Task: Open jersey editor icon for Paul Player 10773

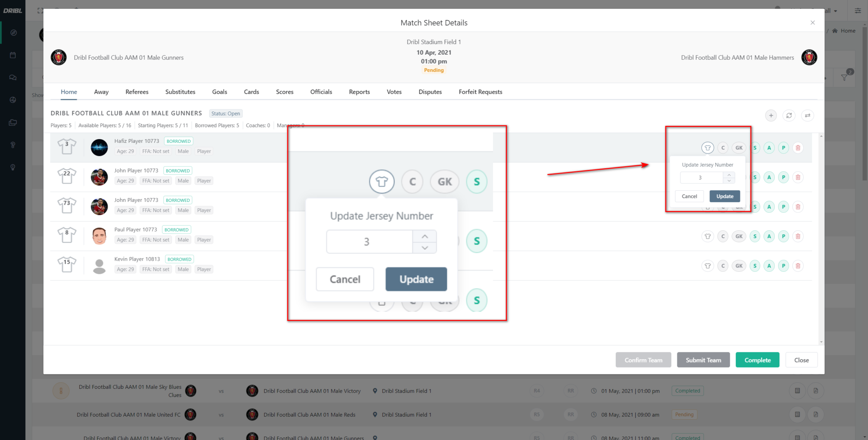Action: [x=707, y=236]
